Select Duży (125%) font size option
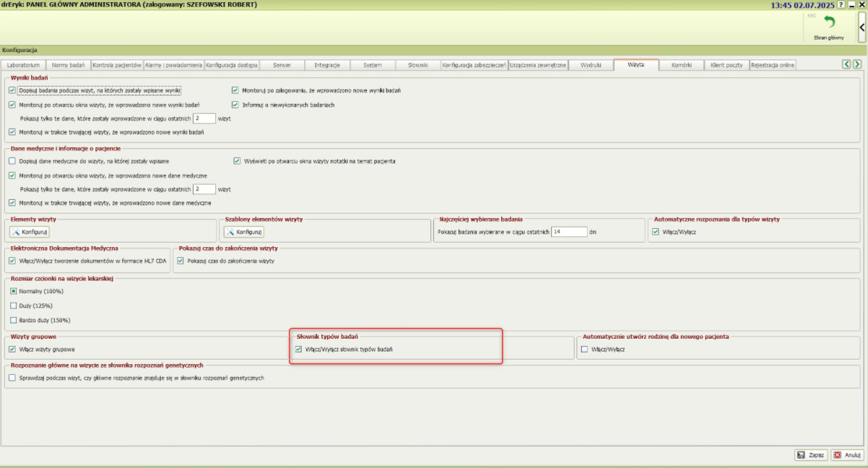Screen dimensions: 868x468 [x=13, y=305]
